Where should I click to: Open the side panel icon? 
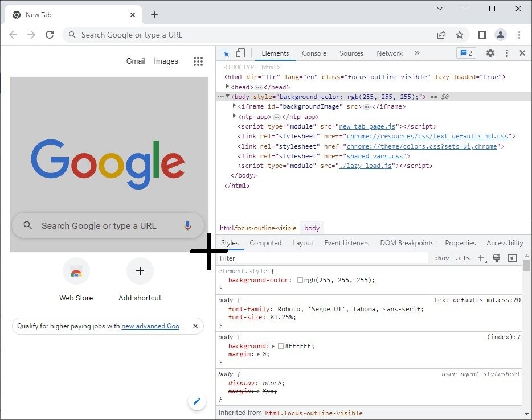(482, 35)
